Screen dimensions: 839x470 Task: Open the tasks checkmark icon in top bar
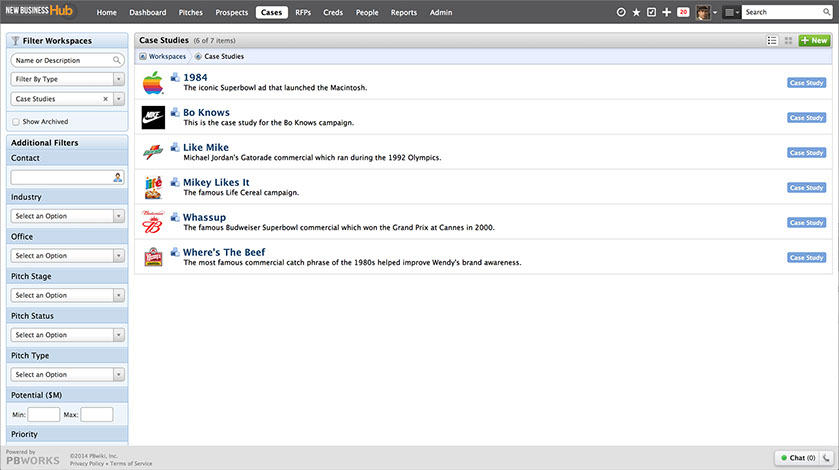651,12
